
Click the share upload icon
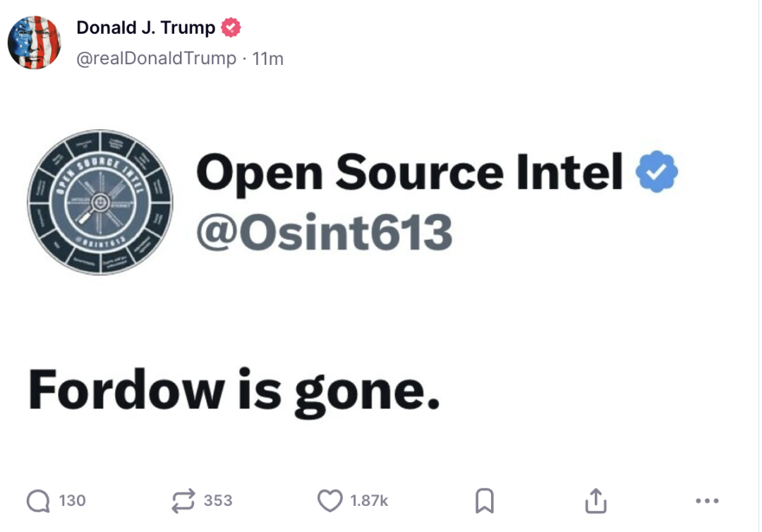pos(595,501)
